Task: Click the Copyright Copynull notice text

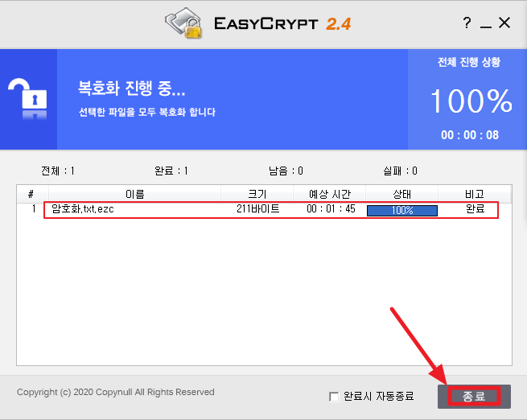Action: tap(116, 392)
